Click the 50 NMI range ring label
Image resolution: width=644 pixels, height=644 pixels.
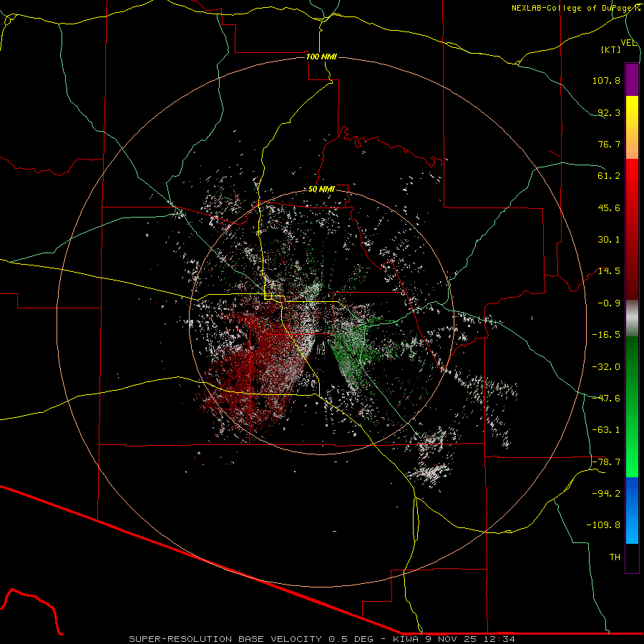321,190
